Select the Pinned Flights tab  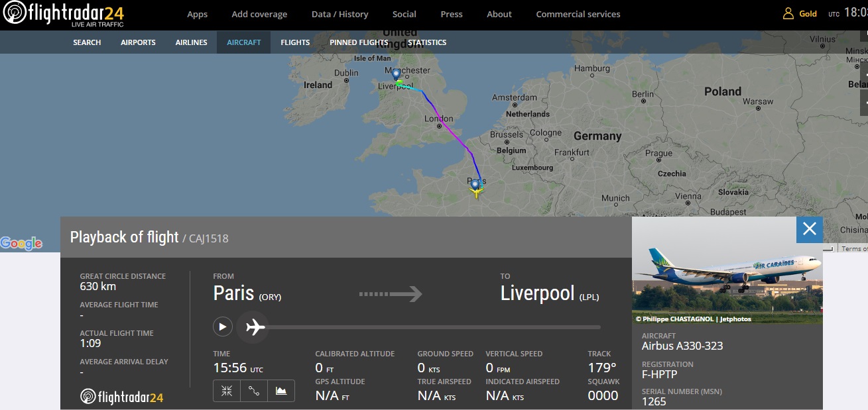359,42
